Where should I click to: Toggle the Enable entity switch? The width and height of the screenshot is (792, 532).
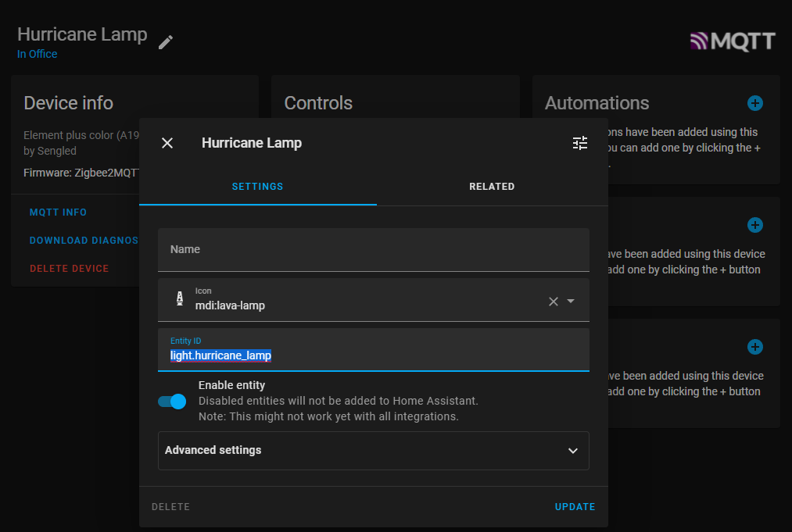pyautogui.click(x=172, y=402)
